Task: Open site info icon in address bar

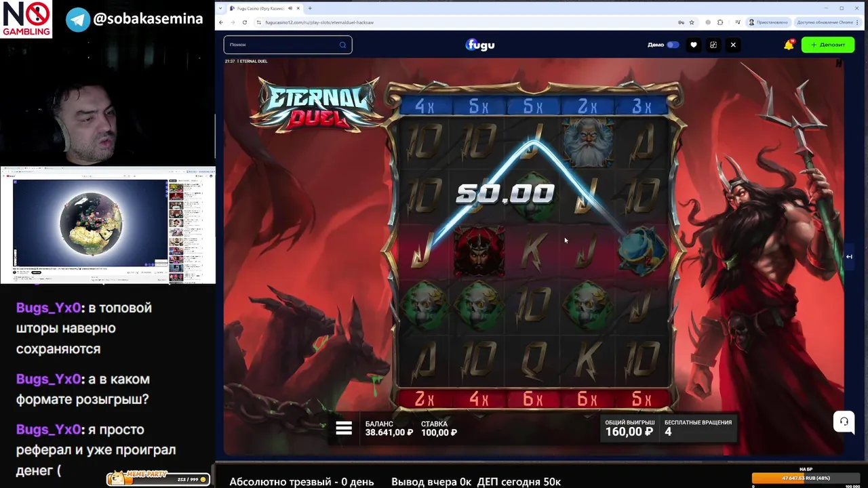Action: (x=259, y=22)
